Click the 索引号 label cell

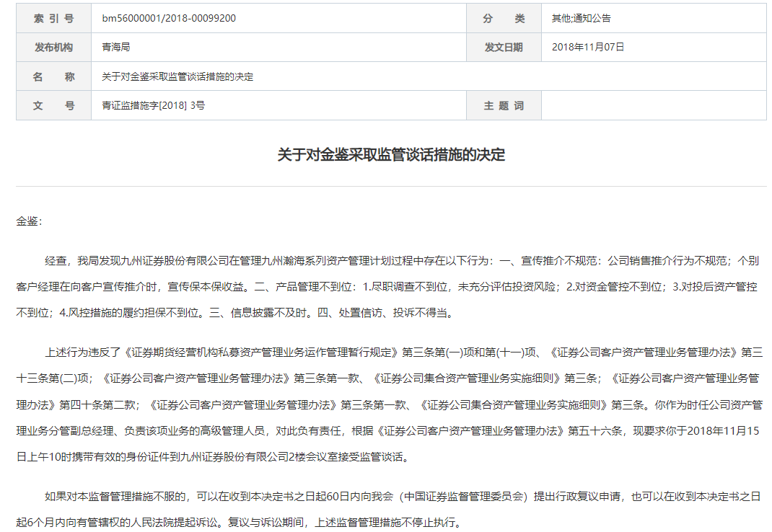[x=53, y=18]
